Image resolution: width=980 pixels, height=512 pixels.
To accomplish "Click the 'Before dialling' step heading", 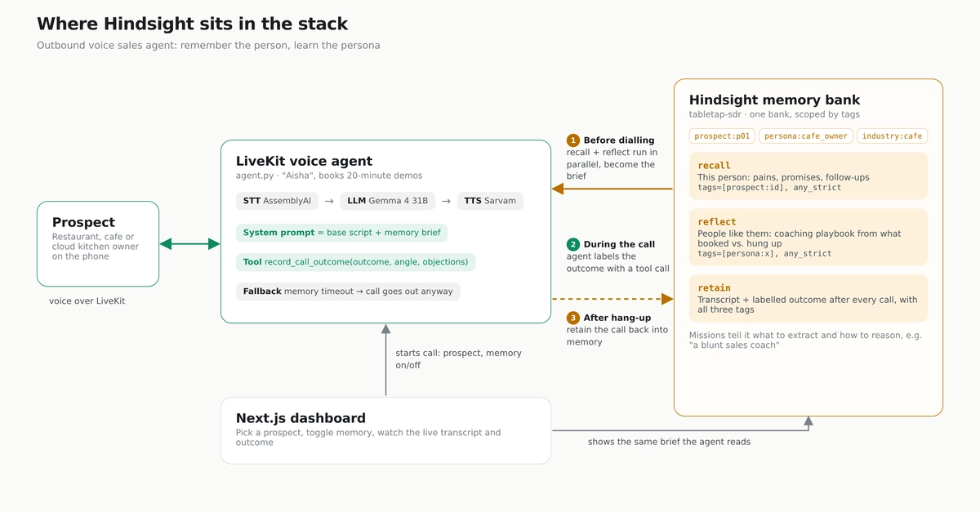I will pyautogui.click(x=619, y=140).
